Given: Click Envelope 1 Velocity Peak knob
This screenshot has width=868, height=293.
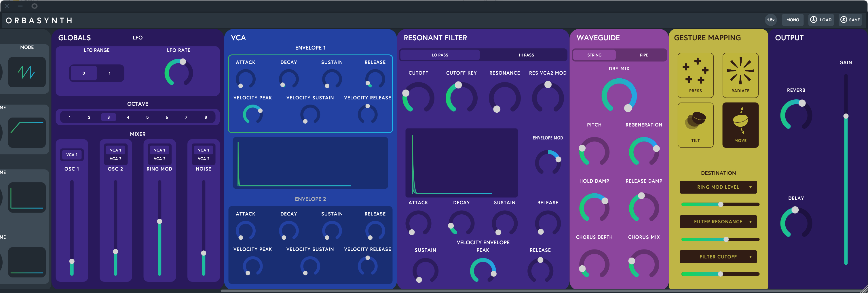Looking at the screenshot, I should point(252,115).
